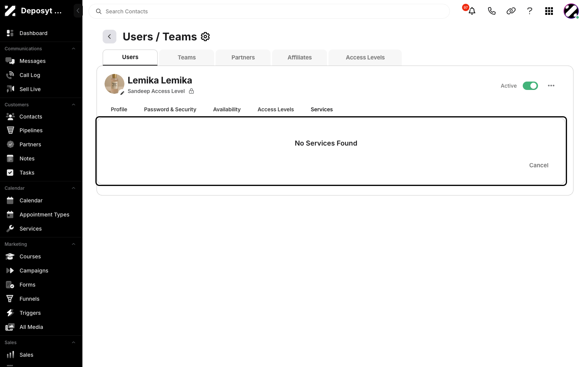
Task: Click lock icon beside Sandeep Access Level
Action: (192, 91)
